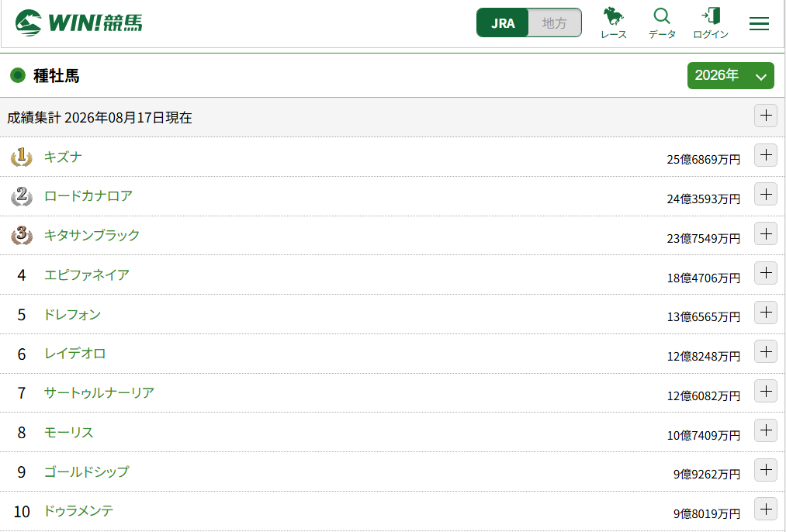
Task: Open the 2026年 year dropdown
Action: coord(730,76)
